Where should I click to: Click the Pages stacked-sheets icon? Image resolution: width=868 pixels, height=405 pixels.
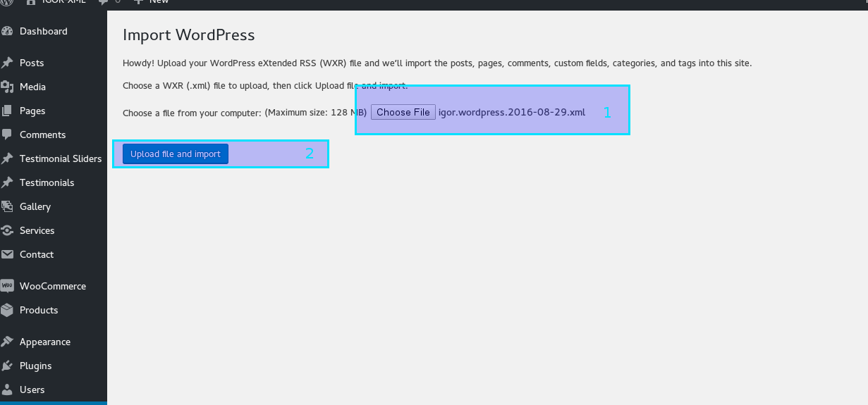[7, 111]
